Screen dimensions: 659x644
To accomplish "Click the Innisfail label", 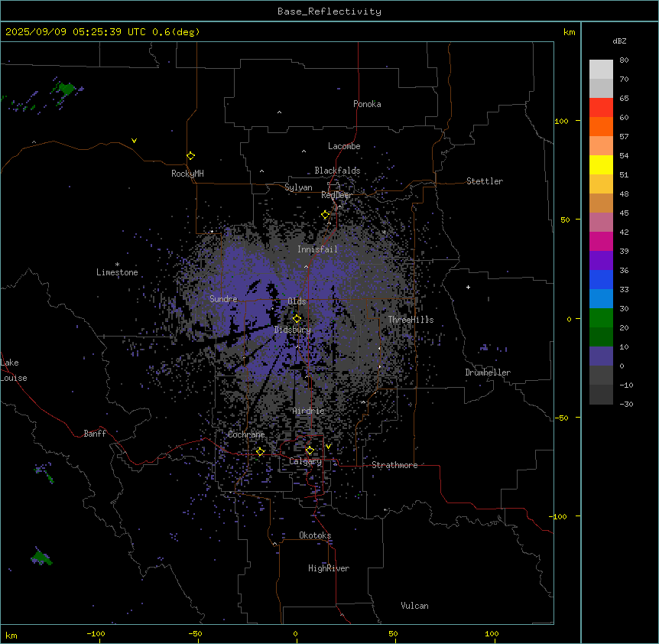I will tap(317, 249).
